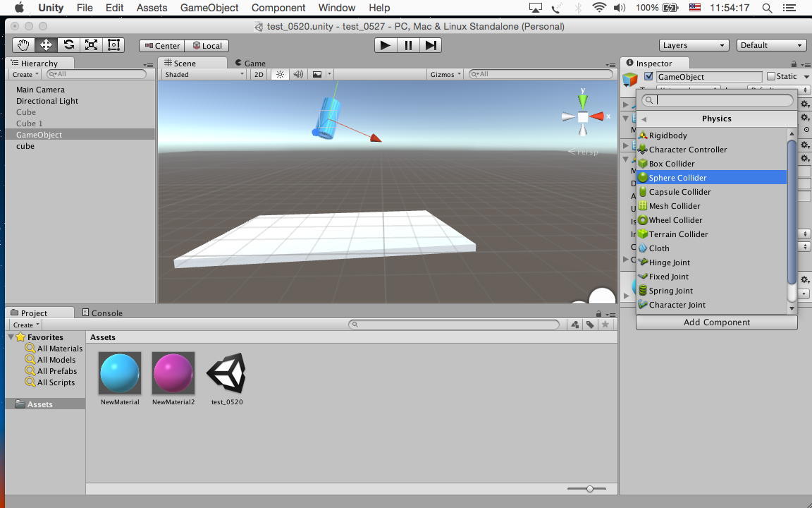The height and width of the screenshot is (508, 812).
Task: Click the Add Component button
Action: click(717, 322)
